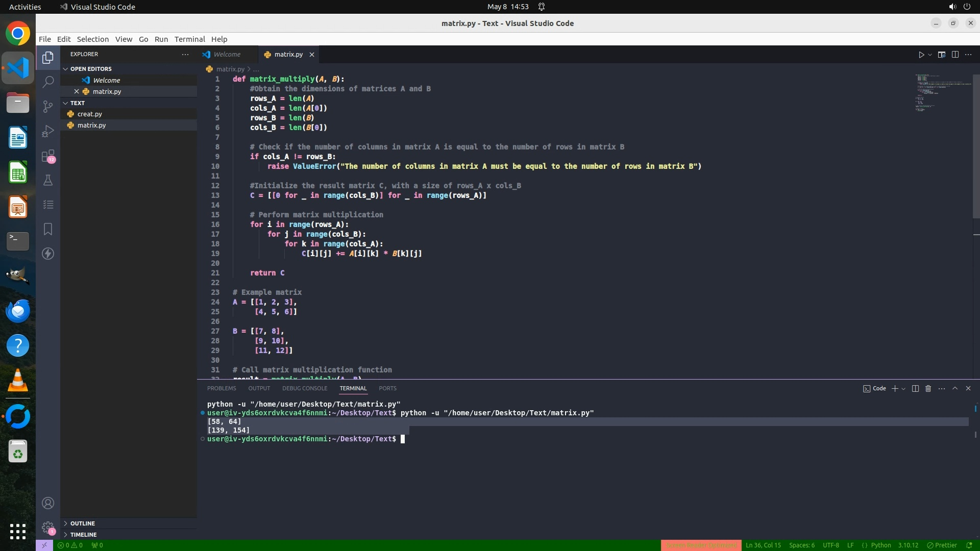Open the Testing flask view

(48, 180)
